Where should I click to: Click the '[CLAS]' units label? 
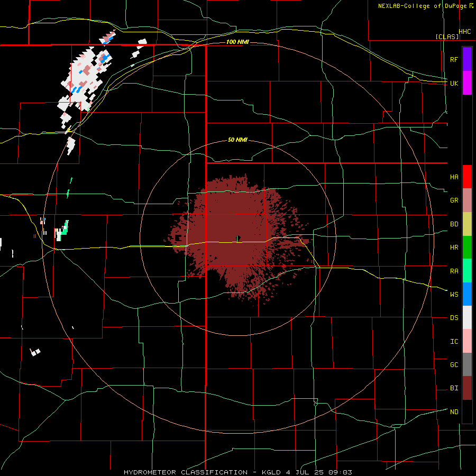point(447,36)
